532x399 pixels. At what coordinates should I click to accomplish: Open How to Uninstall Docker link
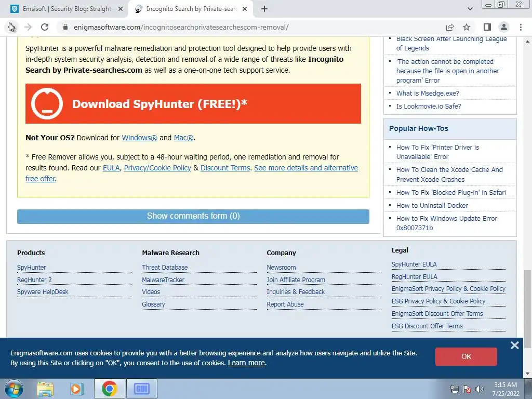[432, 206]
